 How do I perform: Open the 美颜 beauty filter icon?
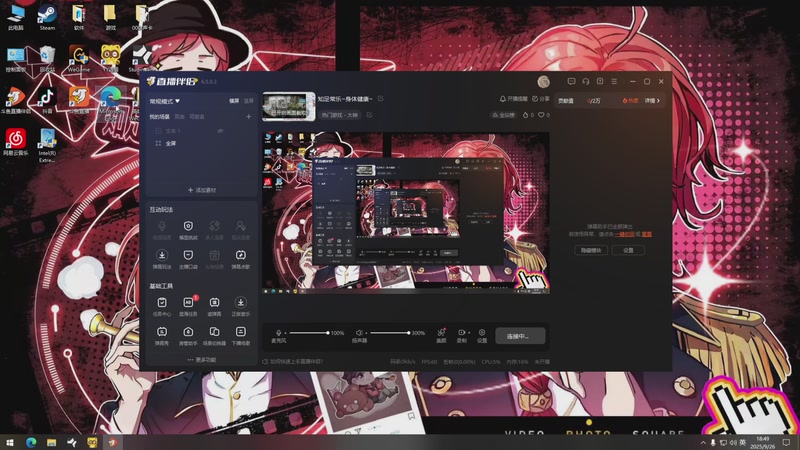pos(441,335)
